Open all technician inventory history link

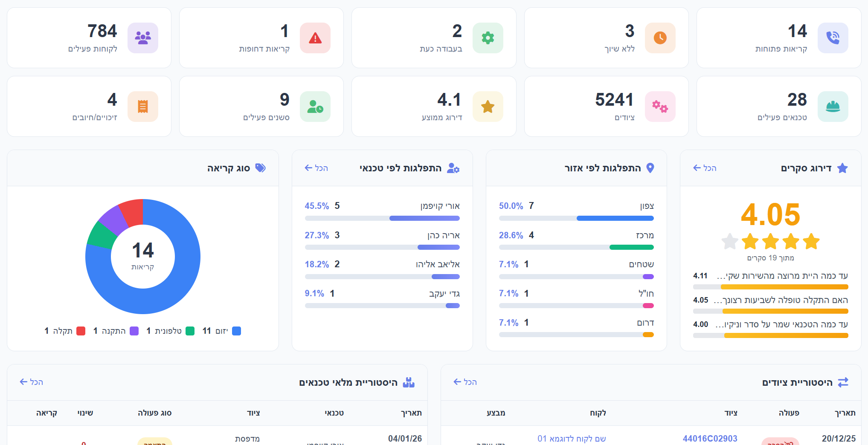coord(31,382)
